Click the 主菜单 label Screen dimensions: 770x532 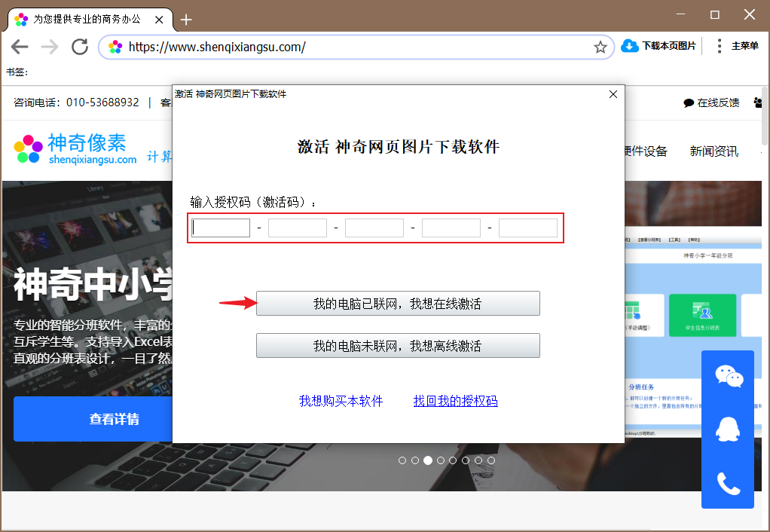point(745,46)
